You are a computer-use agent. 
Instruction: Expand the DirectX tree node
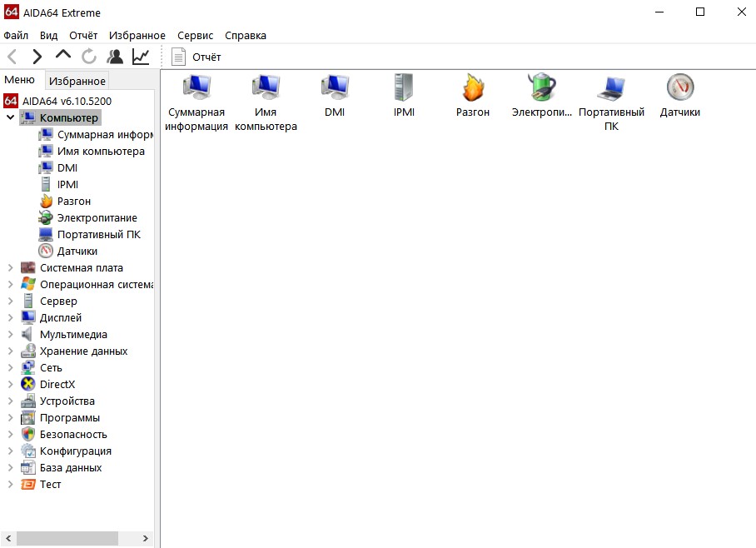pos(11,385)
